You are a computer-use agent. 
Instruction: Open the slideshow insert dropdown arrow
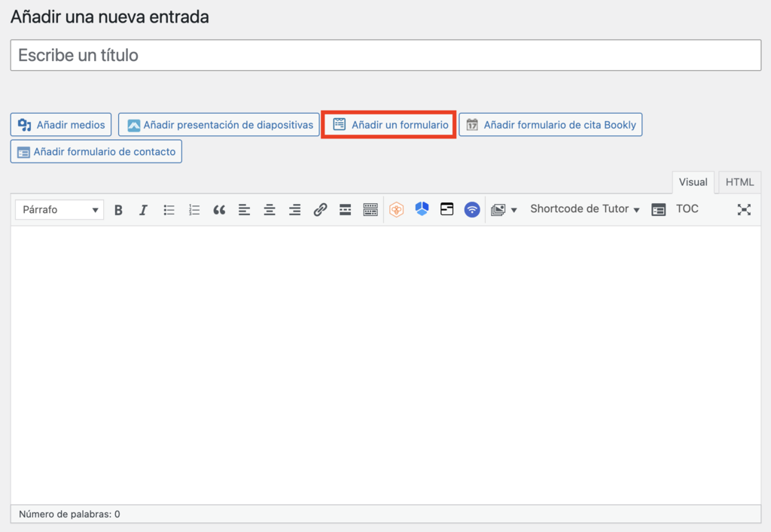click(514, 209)
